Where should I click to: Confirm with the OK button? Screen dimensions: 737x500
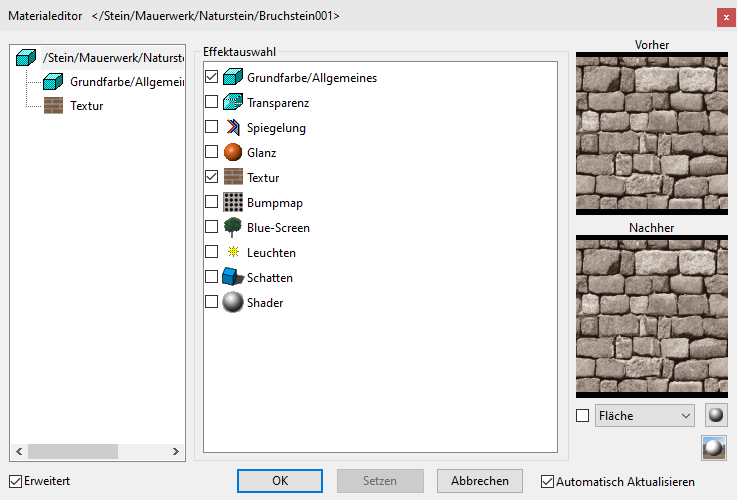click(280, 481)
